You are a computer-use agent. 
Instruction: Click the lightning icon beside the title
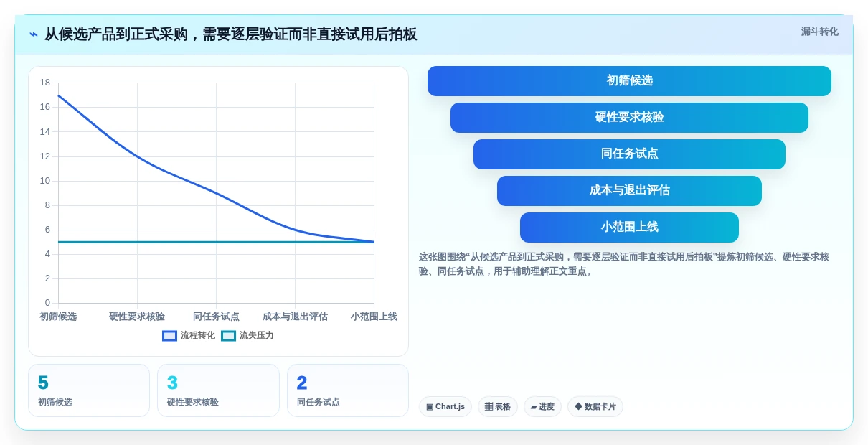pyautogui.click(x=34, y=34)
